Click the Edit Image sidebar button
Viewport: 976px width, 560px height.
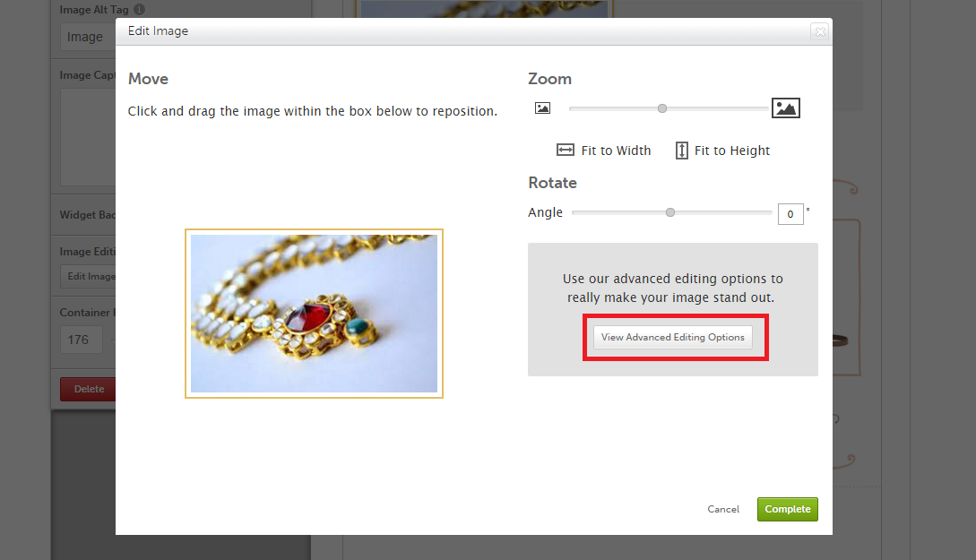tap(88, 276)
